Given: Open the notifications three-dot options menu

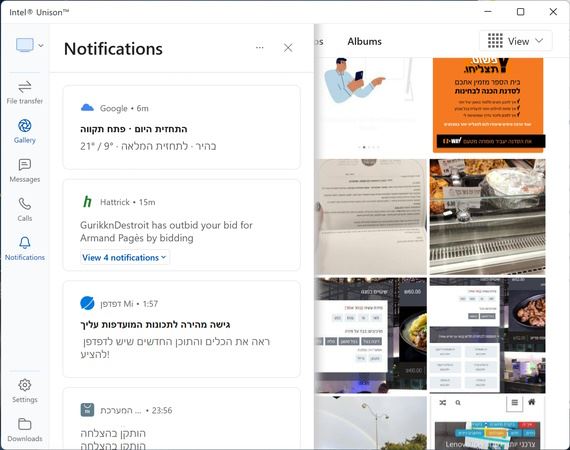Looking at the screenshot, I should (260, 48).
